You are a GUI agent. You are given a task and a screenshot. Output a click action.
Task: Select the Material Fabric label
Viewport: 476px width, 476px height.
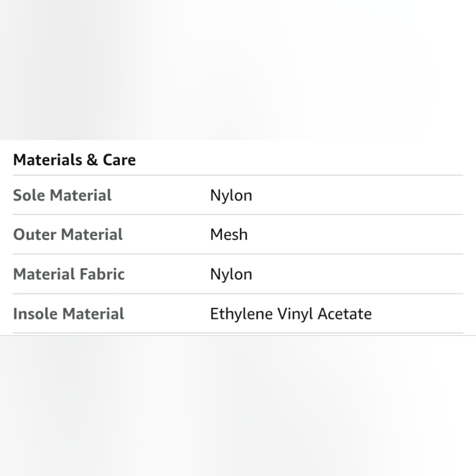pyautogui.click(x=69, y=274)
